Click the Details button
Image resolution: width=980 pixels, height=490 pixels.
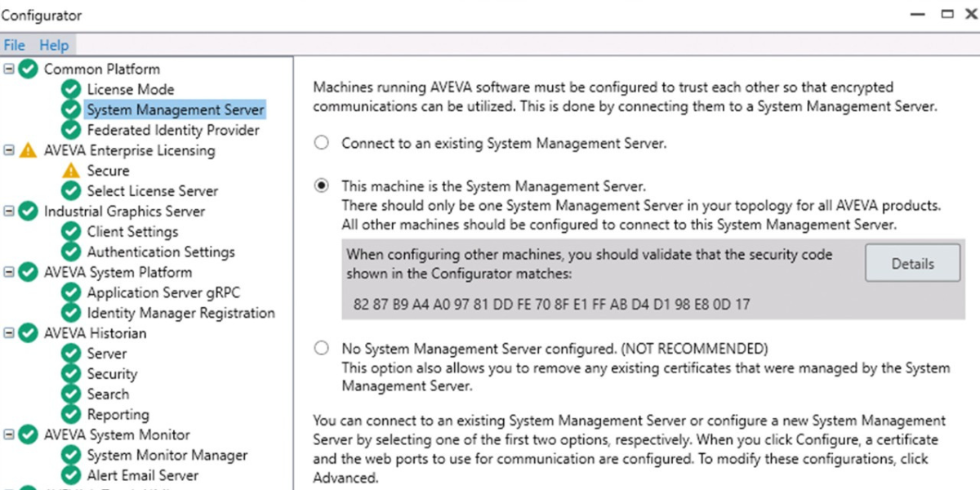click(912, 264)
